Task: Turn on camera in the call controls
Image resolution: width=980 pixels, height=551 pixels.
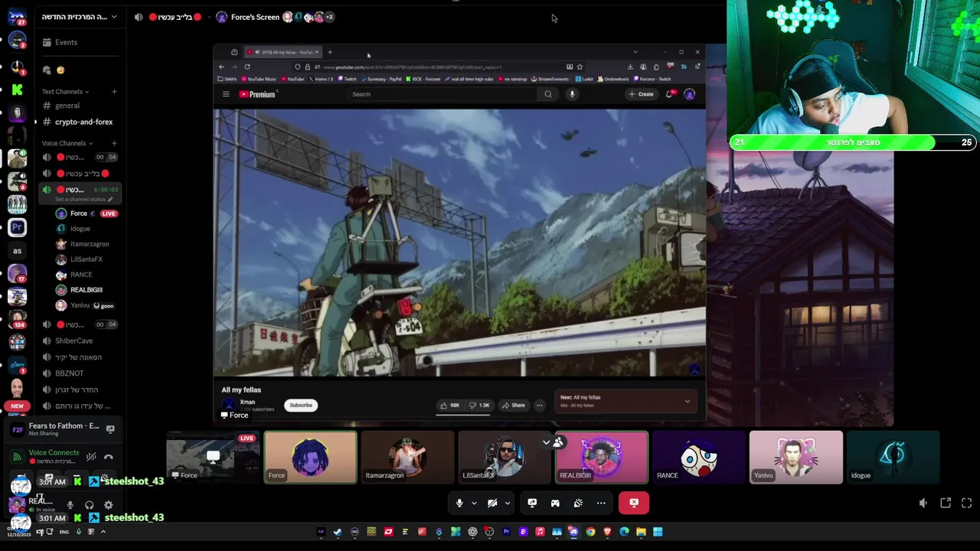Action: point(492,503)
